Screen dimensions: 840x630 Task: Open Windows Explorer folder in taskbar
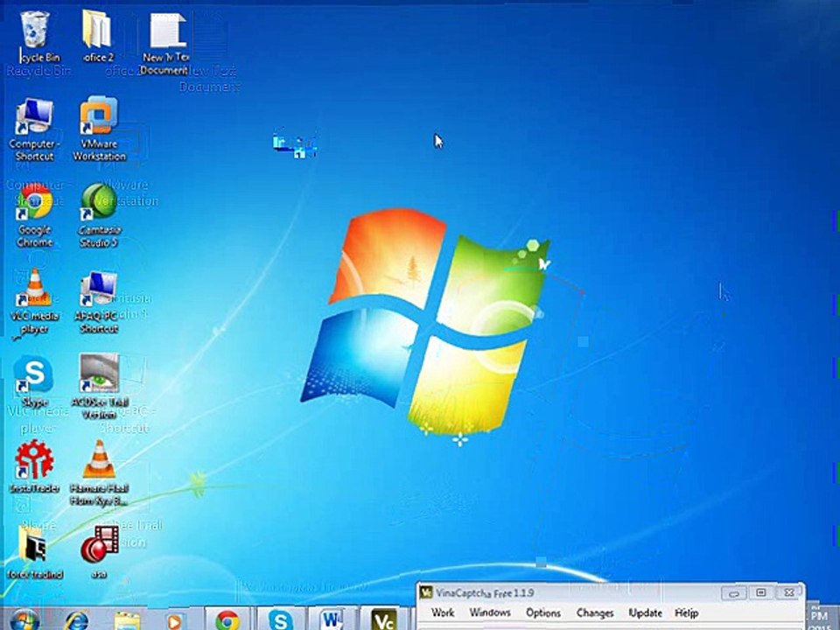pos(127,620)
